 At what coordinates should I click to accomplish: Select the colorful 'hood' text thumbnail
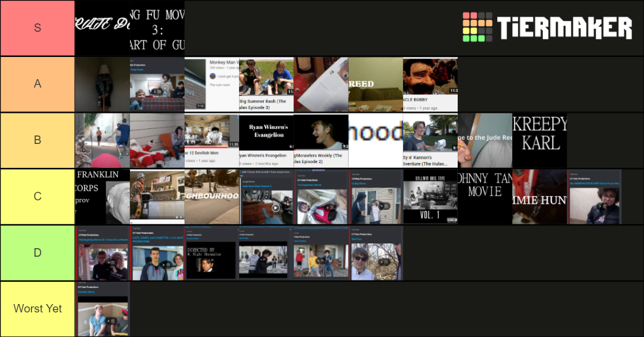(x=376, y=140)
